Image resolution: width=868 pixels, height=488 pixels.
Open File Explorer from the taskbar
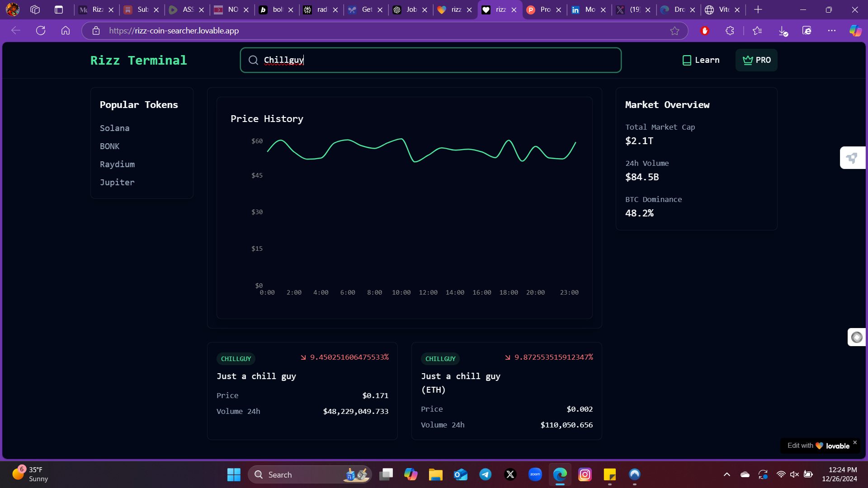tap(436, 474)
